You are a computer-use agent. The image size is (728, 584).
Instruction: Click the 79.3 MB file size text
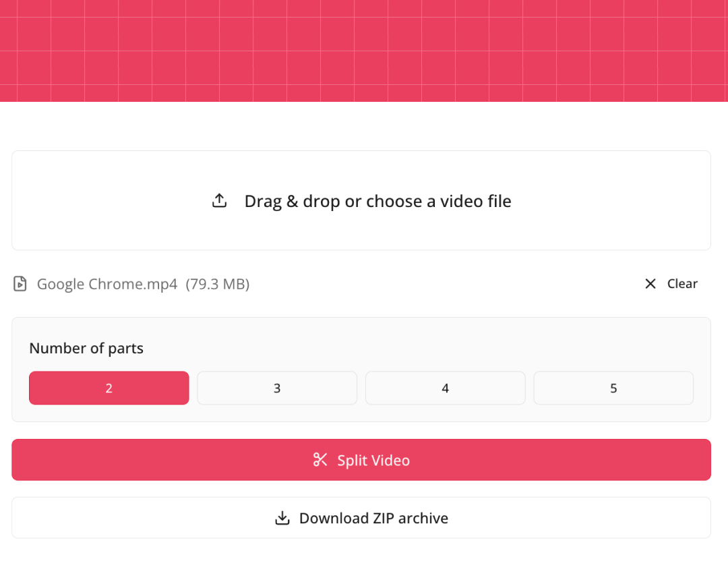[218, 284]
